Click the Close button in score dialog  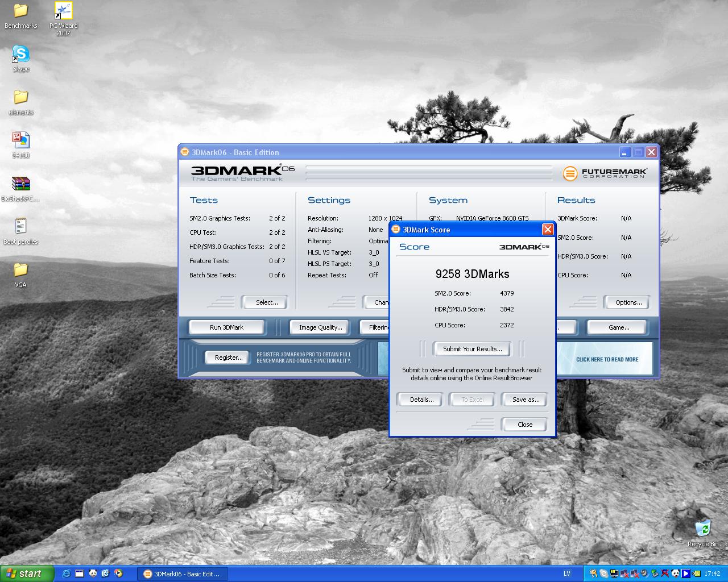coord(525,425)
